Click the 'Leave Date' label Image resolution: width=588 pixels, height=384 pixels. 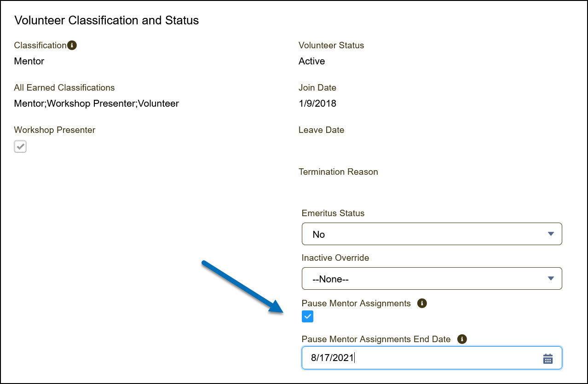click(x=321, y=130)
